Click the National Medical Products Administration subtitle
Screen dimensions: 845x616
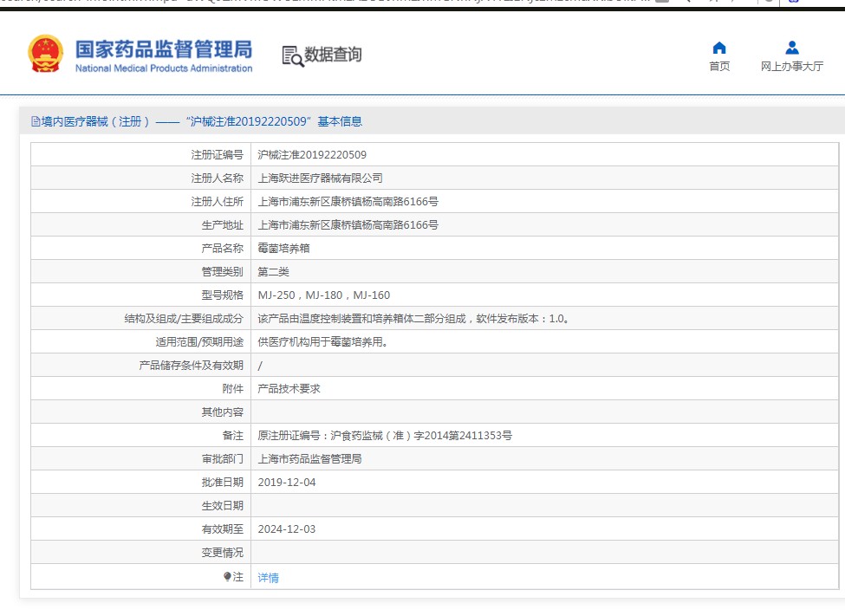tap(164, 68)
